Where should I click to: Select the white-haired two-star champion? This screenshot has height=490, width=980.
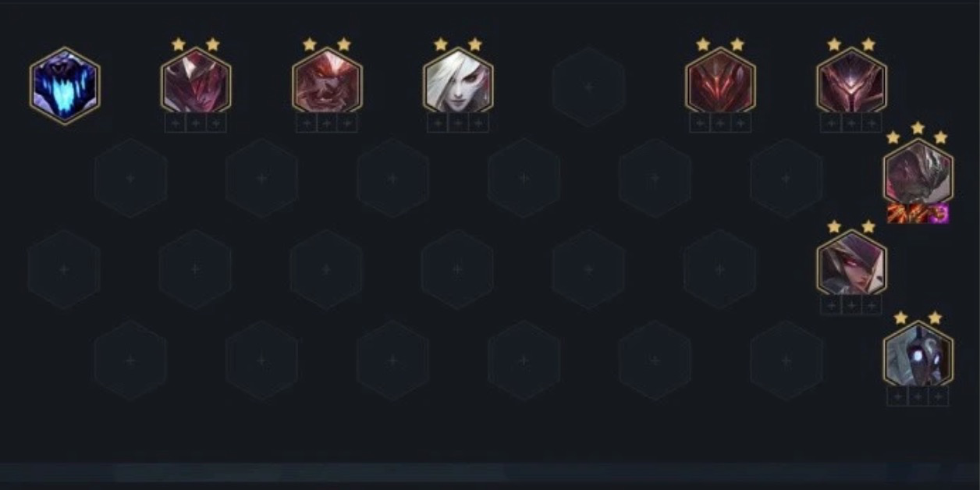(458, 80)
